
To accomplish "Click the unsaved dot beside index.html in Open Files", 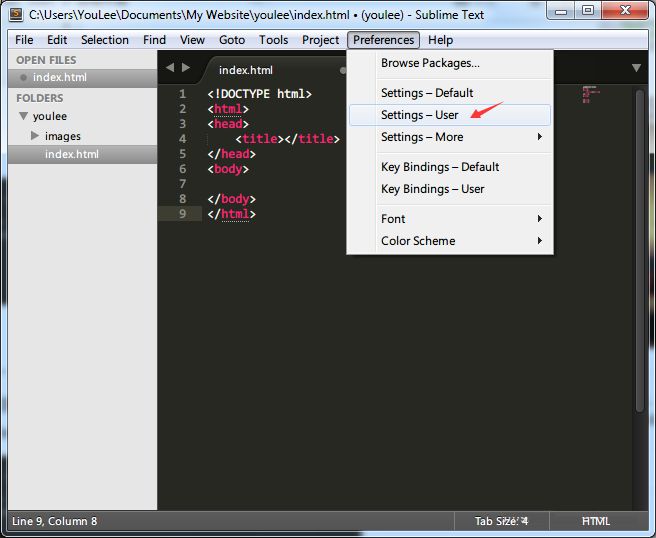I will (x=23, y=77).
